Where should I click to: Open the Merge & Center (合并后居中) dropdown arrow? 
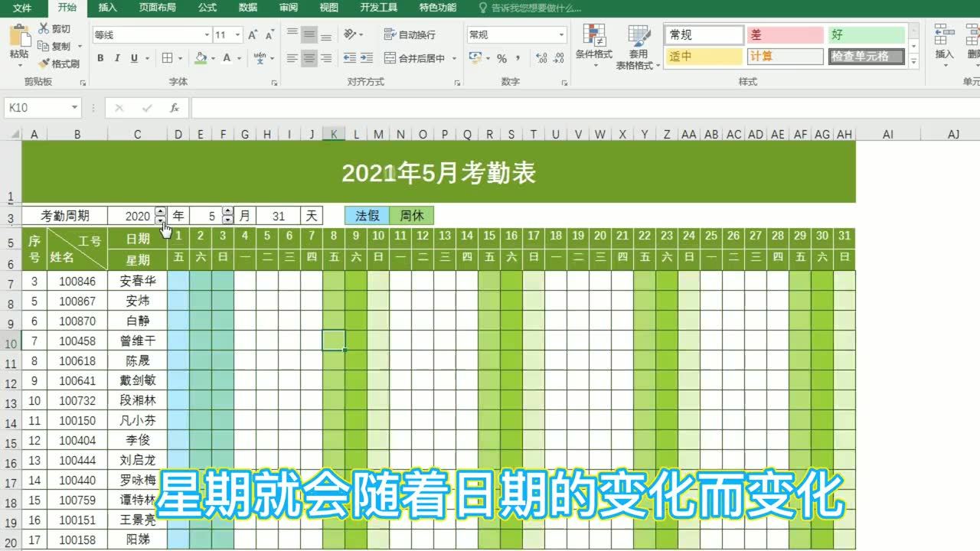[x=452, y=58]
